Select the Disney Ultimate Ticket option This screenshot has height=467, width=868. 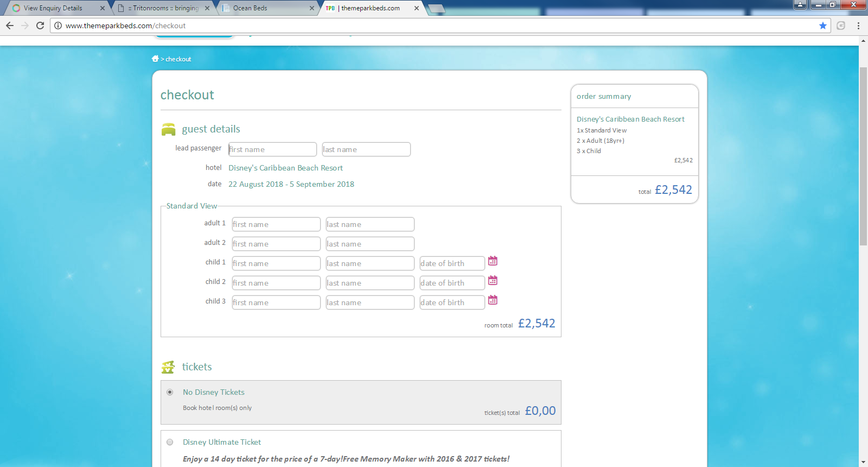[x=170, y=442]
